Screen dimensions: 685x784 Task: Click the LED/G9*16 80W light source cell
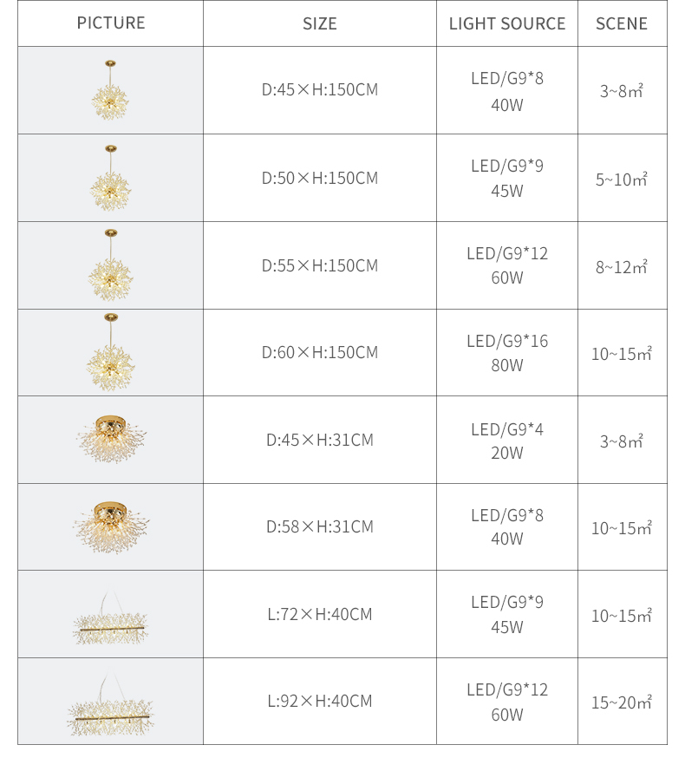pos(507,352)
